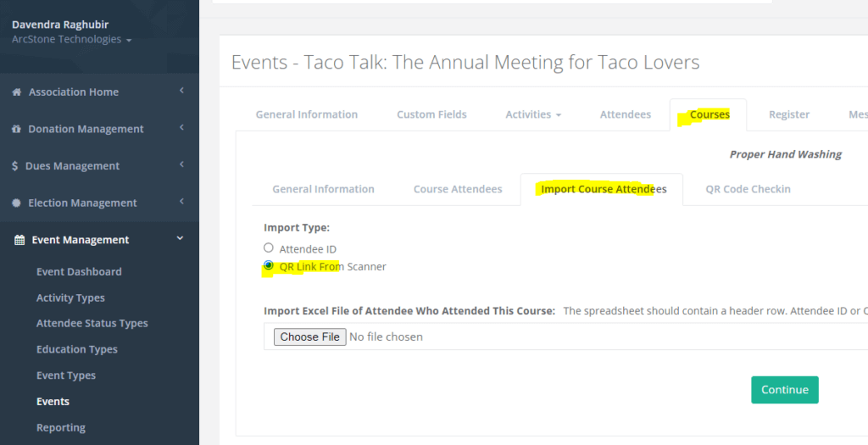Open the Course Attendees sub-tab
This screenshot has width=868, height=445.
[x=457, y=189]
